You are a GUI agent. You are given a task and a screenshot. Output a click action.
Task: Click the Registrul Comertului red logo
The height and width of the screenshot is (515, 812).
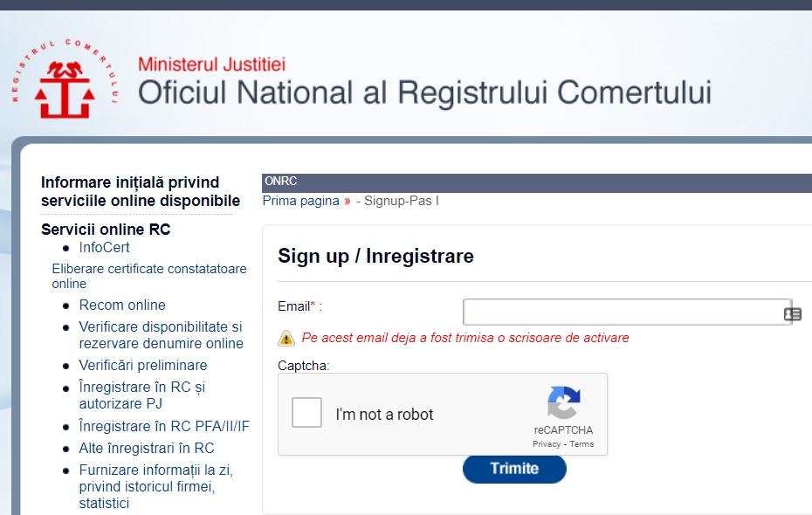coord(65,79)
